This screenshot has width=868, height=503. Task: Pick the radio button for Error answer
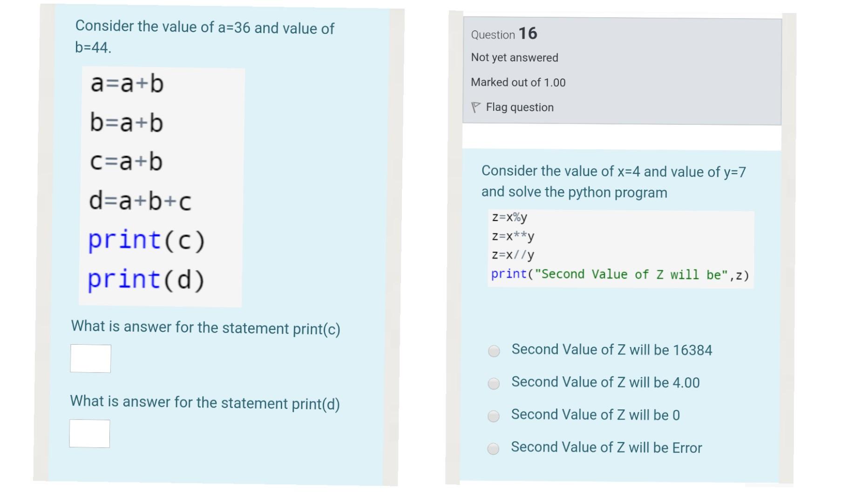tap(493, 449)
